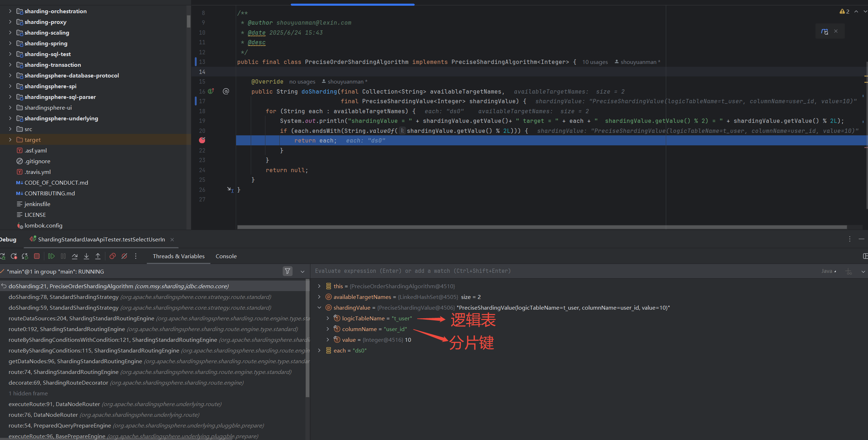
Task: Click rerun with failed tests icon
Action: point(14,256)
